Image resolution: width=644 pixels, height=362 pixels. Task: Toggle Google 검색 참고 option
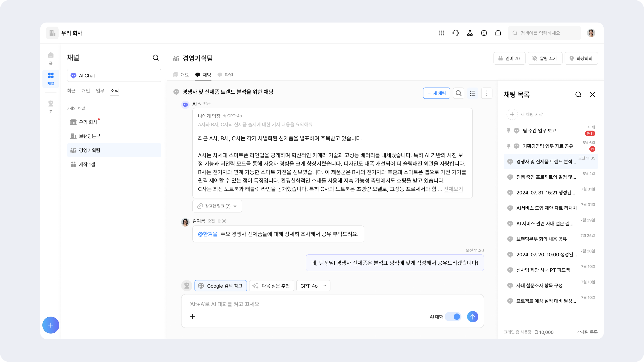pyautogui.click(x=221, y=286)
